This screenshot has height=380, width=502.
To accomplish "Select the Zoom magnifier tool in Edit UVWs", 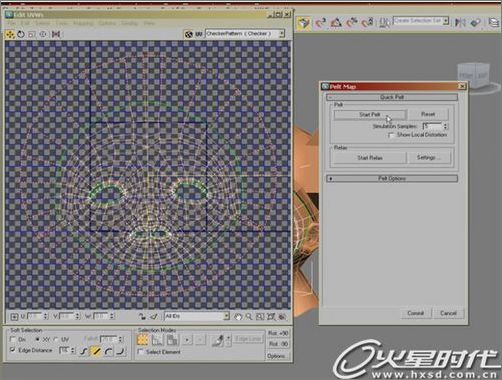I will pyautogui.click(x=249, y=317).
